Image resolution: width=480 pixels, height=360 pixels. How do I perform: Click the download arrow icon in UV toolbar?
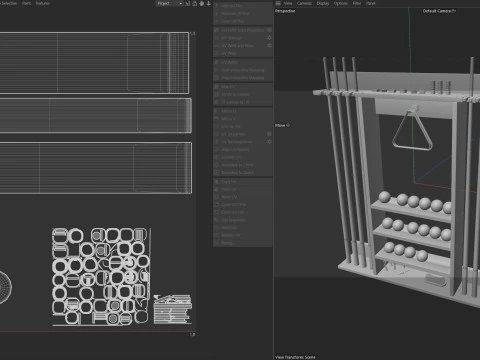[x=209, y=3]
